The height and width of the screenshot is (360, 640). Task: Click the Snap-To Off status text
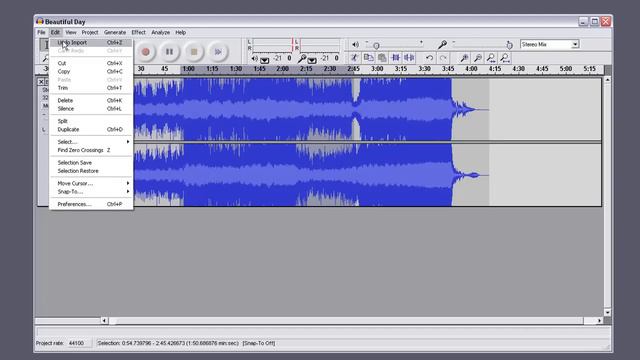(x=259, y=343)
